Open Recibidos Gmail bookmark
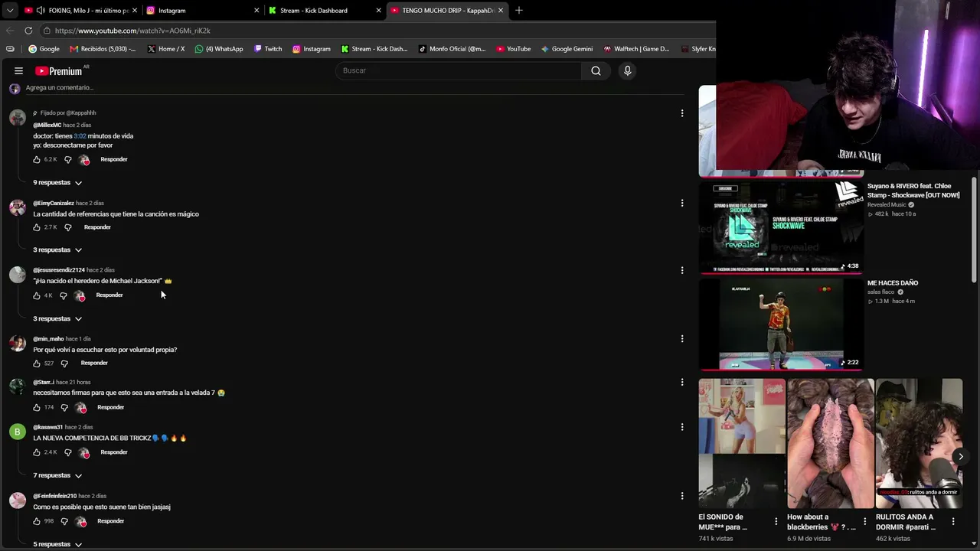980x551 pixels. [103, 49]
